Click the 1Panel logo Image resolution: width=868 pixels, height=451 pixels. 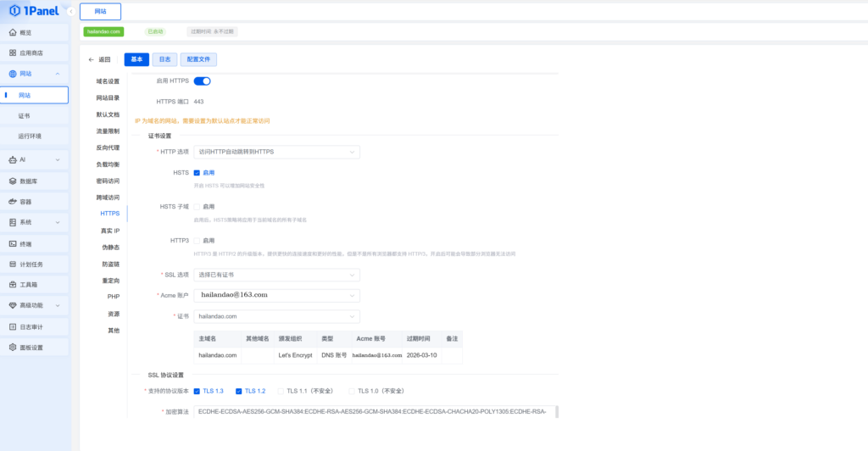34,10
